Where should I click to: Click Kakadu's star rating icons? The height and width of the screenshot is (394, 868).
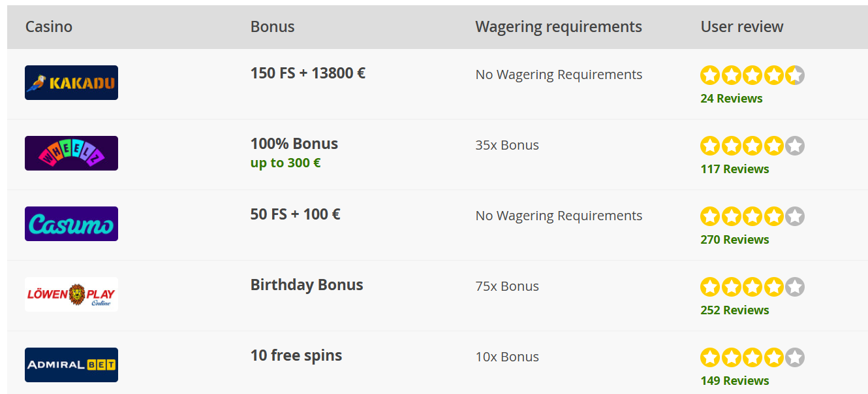[x=752, y=75]
